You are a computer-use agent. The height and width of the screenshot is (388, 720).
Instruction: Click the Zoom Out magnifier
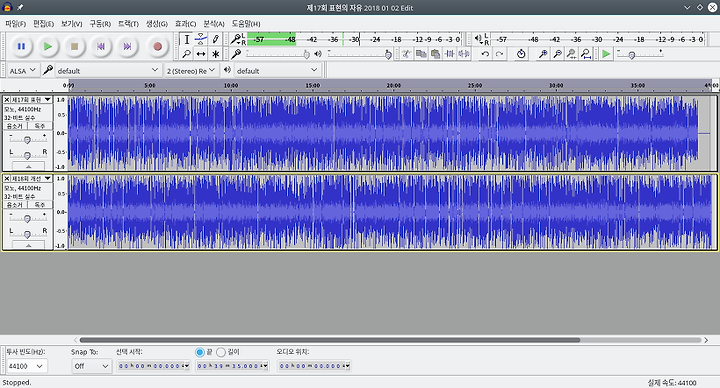(557, 54)
